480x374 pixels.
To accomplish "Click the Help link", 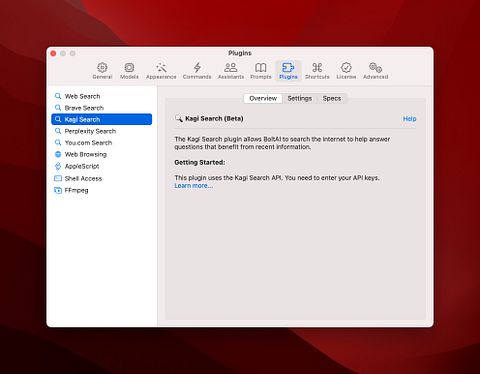I will click(x=409, y=119).
